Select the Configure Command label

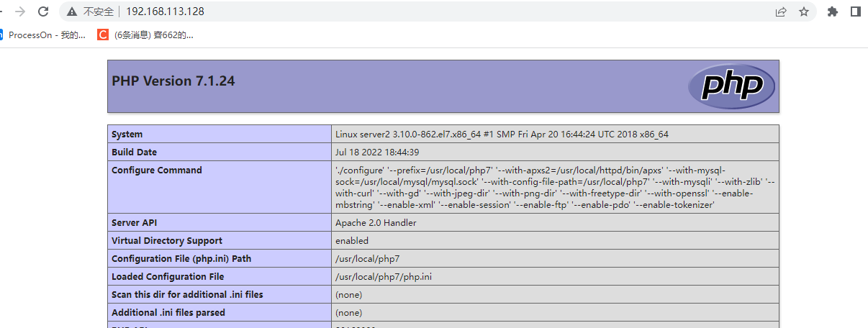tap(157, 170)
